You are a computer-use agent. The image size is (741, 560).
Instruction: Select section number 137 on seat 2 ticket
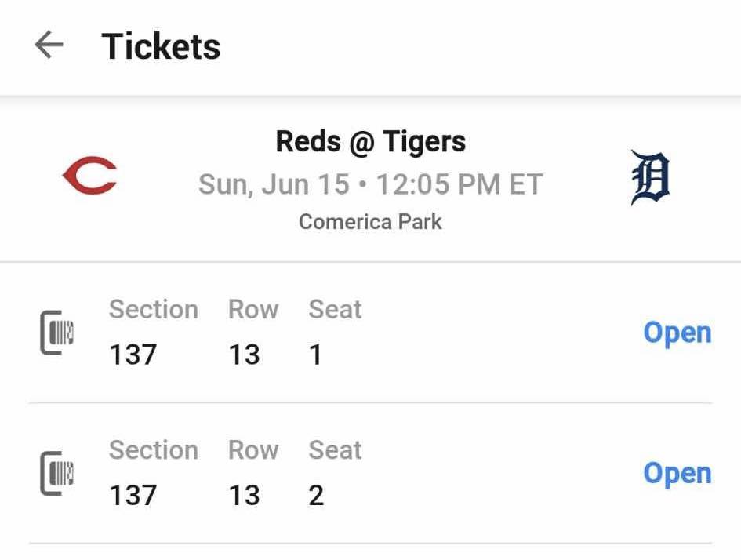(133, 495)
